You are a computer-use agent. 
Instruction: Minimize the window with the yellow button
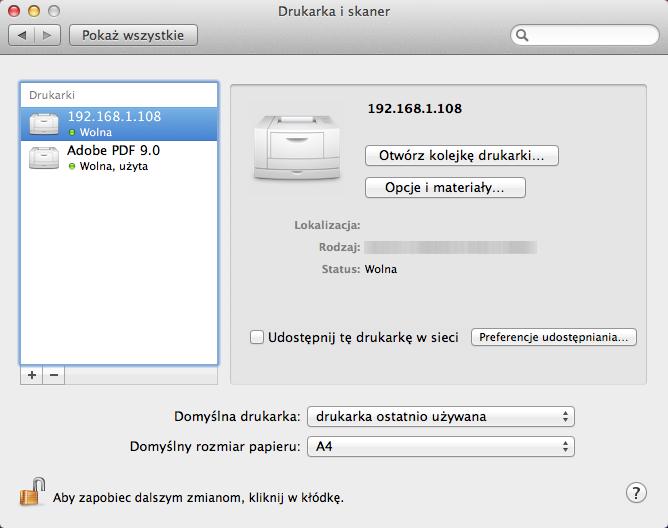(x=34, y=11)
